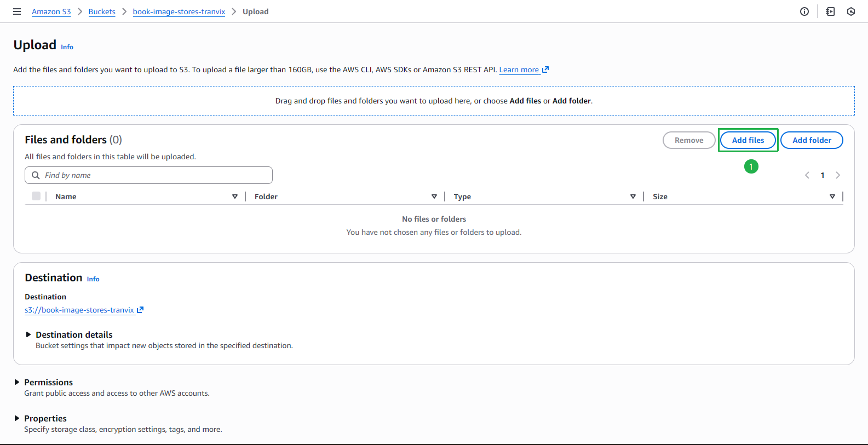Click external link icon beside Learn more
The image size is (868, 445).
click(545, 70)
